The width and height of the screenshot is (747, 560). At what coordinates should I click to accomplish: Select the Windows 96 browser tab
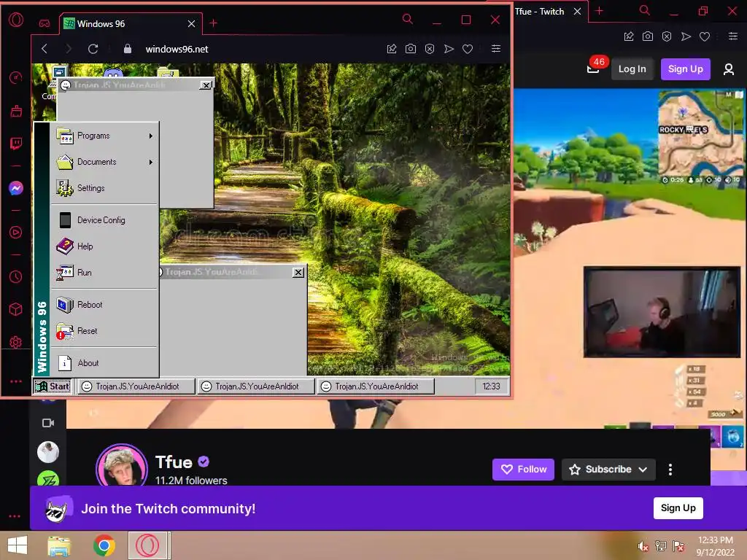[131, 24]
